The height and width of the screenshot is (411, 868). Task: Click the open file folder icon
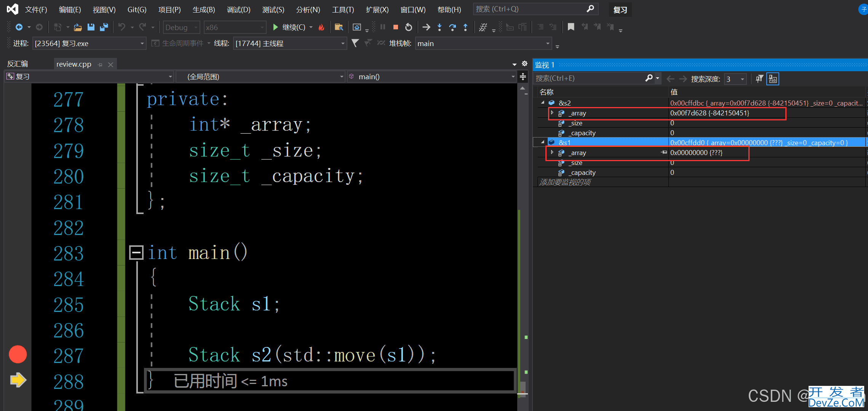click(78, 27)
